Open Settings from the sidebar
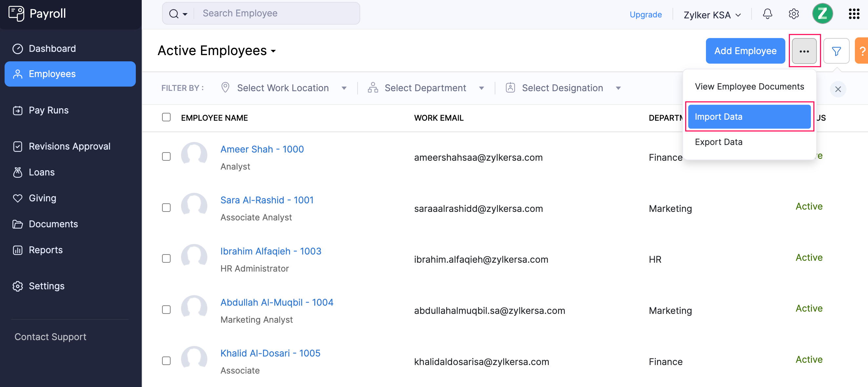This screenshot has width=868, height=387. (70, 286)
